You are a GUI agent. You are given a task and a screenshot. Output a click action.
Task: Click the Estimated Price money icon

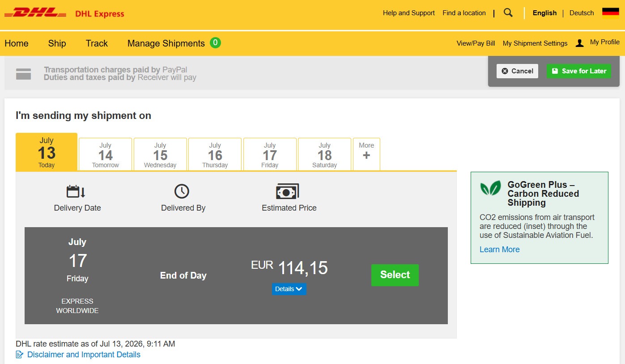coord(288,191)
